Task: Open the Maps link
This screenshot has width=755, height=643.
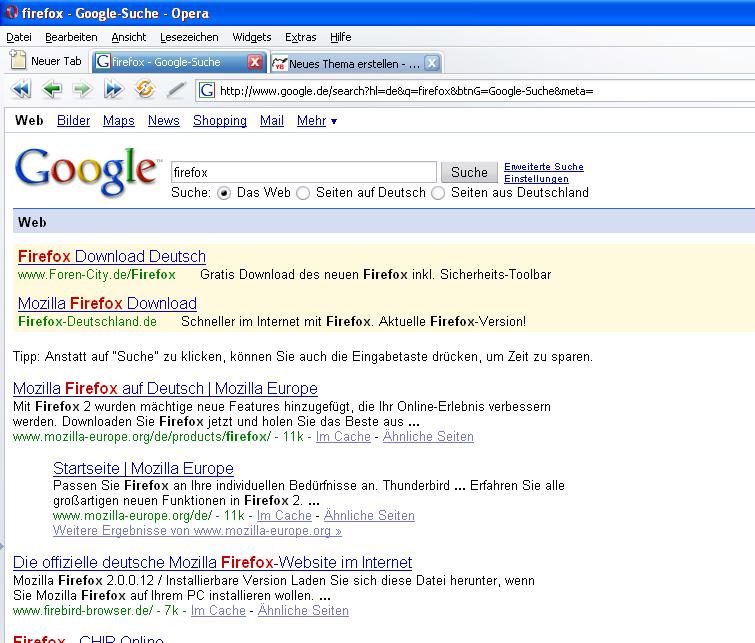Action: pos(118,120)
